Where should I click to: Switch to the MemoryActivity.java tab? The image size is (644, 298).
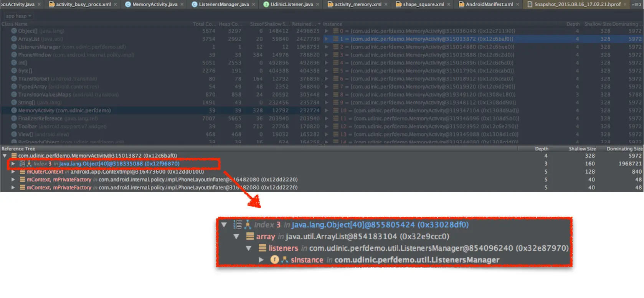(x=155, y=4)
